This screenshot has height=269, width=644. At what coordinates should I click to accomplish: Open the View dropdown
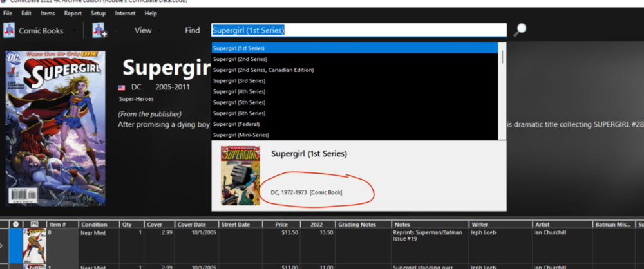(x=143, y=30)
